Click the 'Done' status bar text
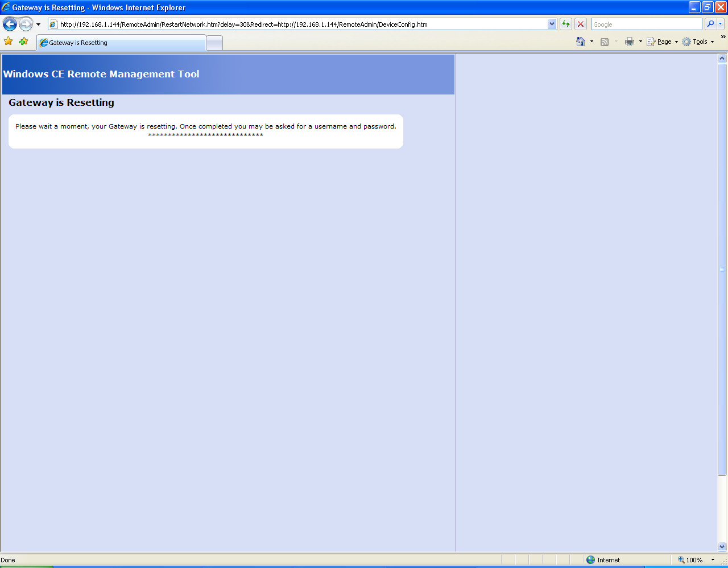This screenshot has width=728, height=568. (x=8, y=560)
